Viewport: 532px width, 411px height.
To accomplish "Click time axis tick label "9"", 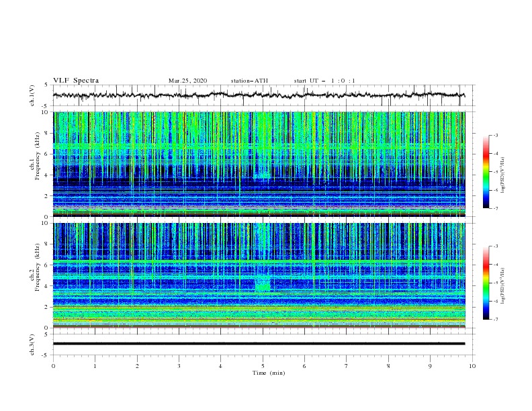I will coord(430,366).
